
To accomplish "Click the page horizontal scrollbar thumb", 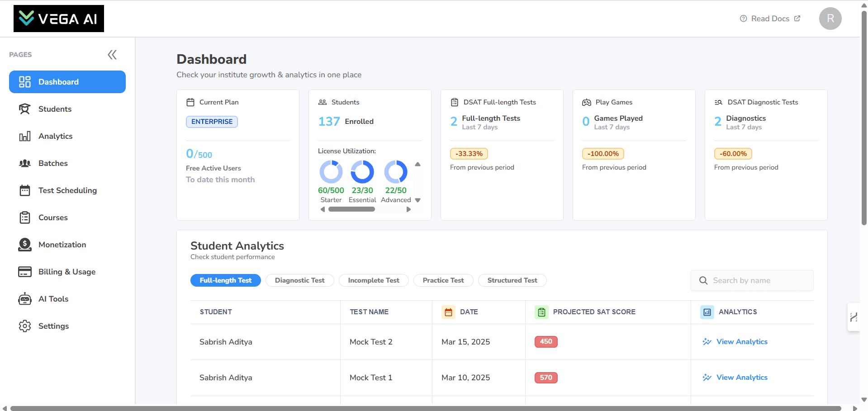I will point(425,408).
